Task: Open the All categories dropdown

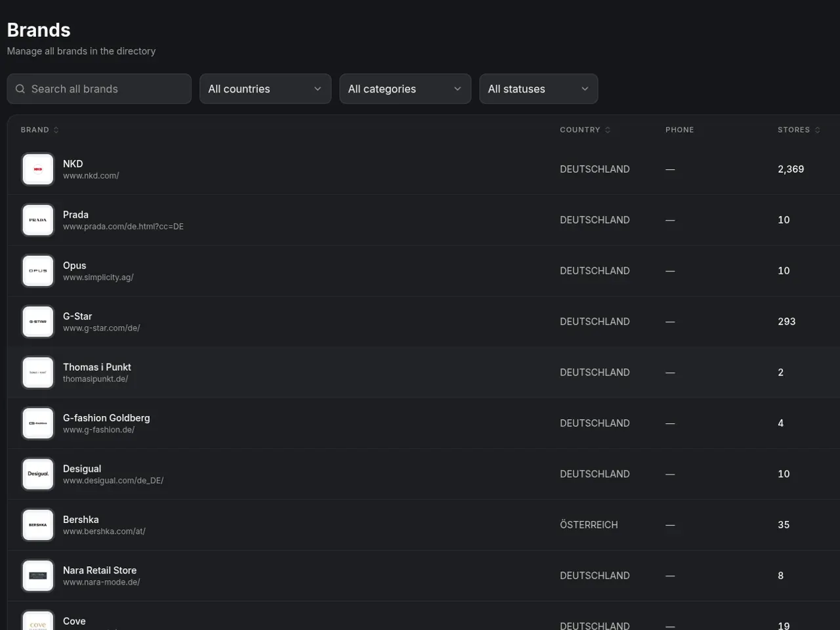Action: pos(405,89)
